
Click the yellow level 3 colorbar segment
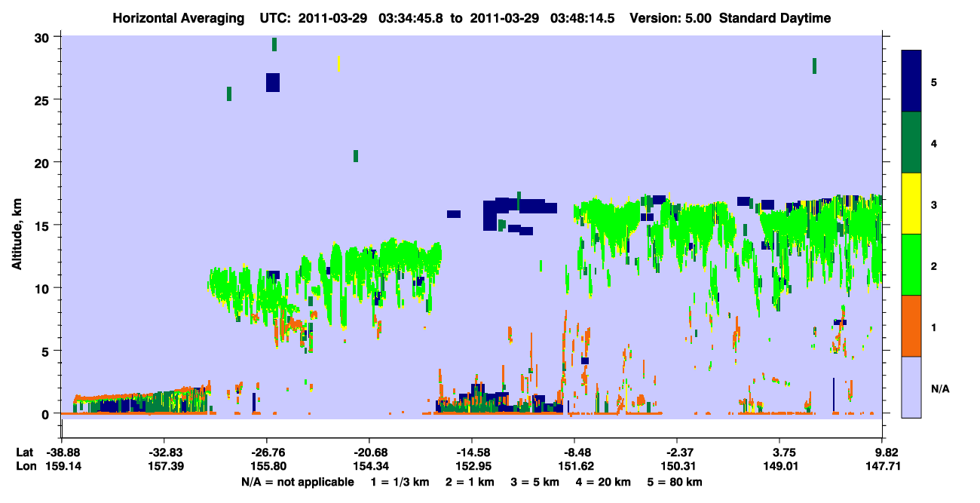[x=911, y=204]
